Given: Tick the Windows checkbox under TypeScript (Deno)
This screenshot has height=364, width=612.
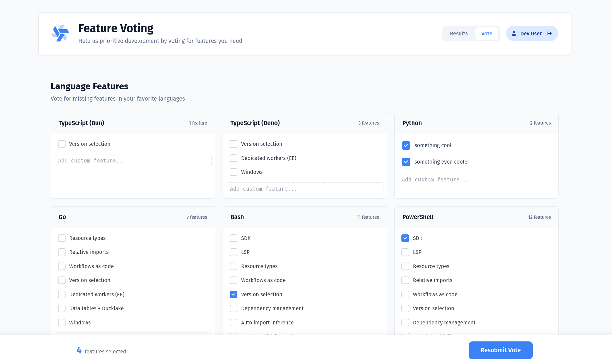Looking at the screenshot, I should [233, 172].
